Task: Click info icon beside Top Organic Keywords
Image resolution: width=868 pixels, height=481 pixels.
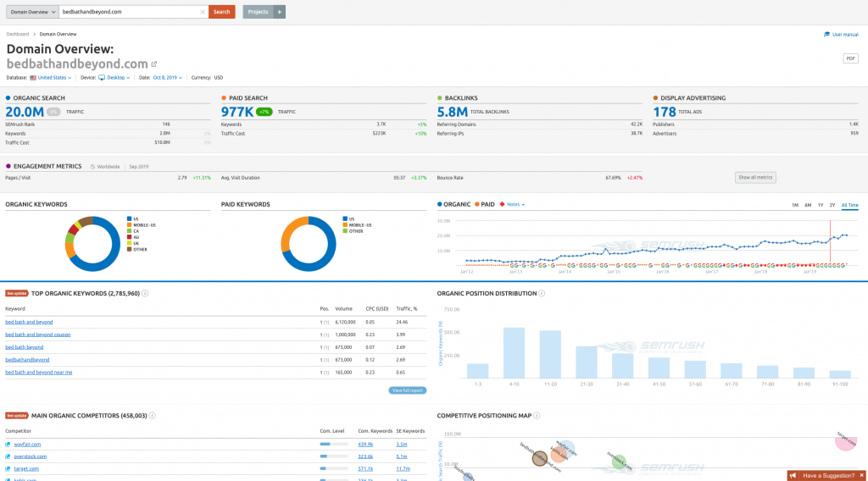Action: (145, 293)
